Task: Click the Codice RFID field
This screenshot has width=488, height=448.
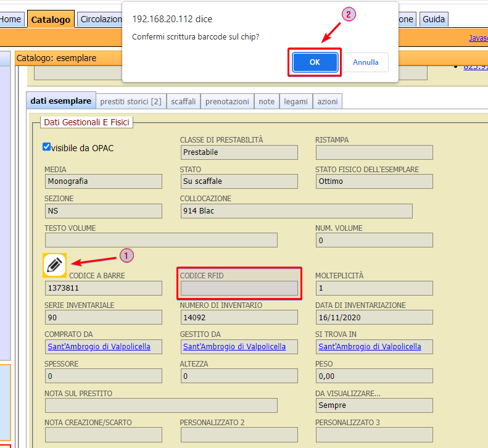Action: pyautogui.click(x=239, y=288)
